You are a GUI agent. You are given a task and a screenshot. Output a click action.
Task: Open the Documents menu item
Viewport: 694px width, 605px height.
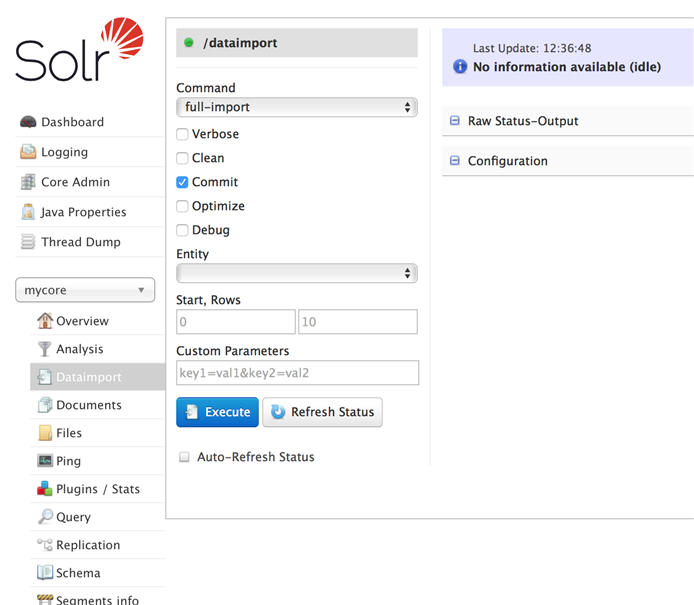click(88, 405)
